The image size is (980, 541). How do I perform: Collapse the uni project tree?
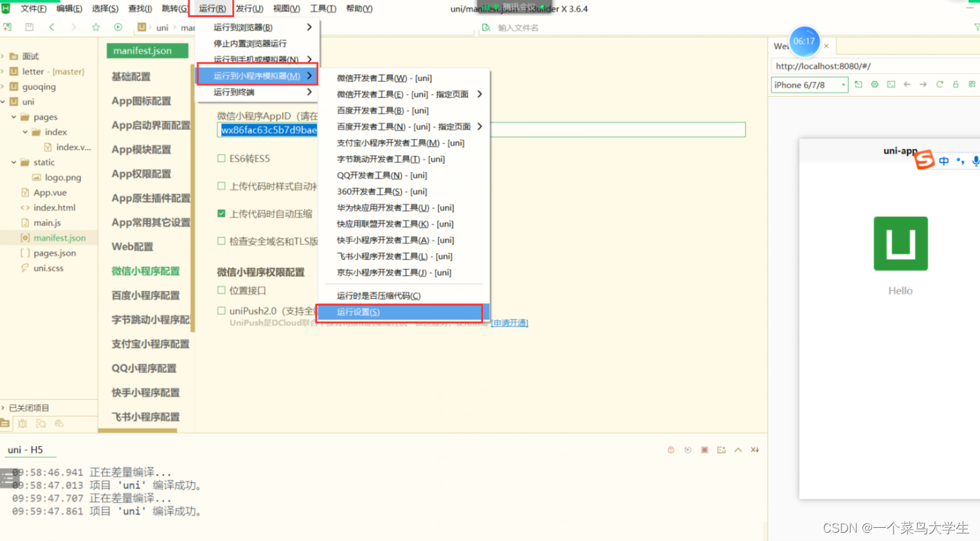(4, 102)
